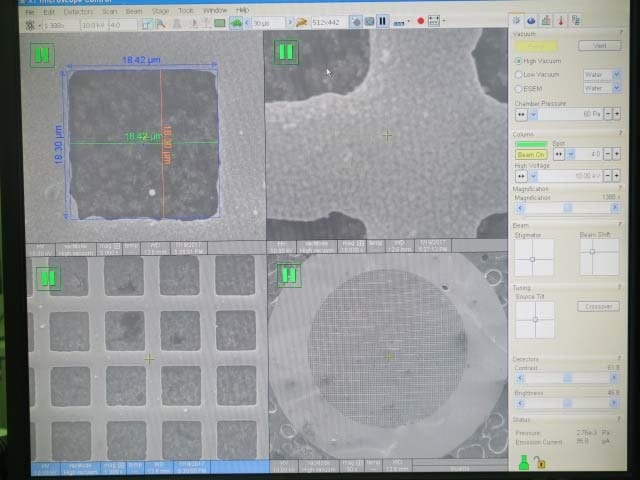This screenshot has height=480, width=640.
Task: Click the red record icon in toolbar
Action: coord(420,21)
